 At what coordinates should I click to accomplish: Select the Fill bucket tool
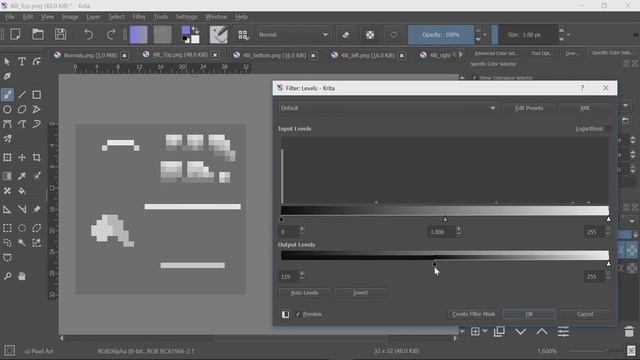click(x=22, y=191)
